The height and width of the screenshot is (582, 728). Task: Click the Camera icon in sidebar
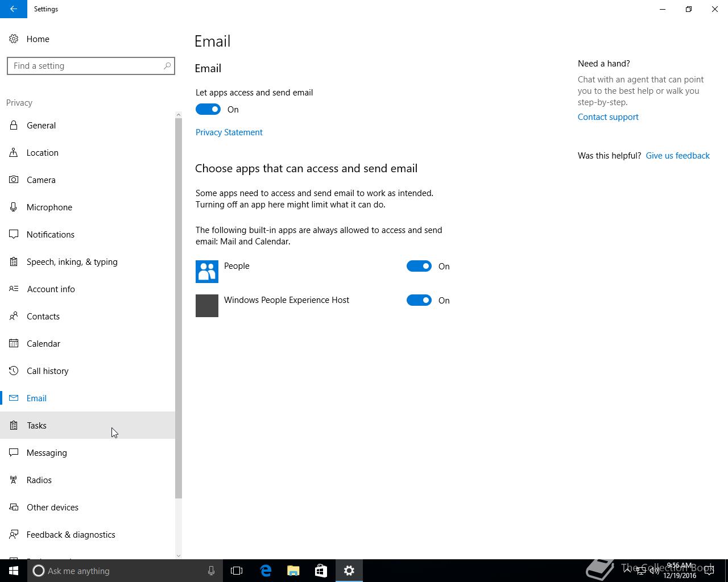pyautogui.click(x=14, y=180)
